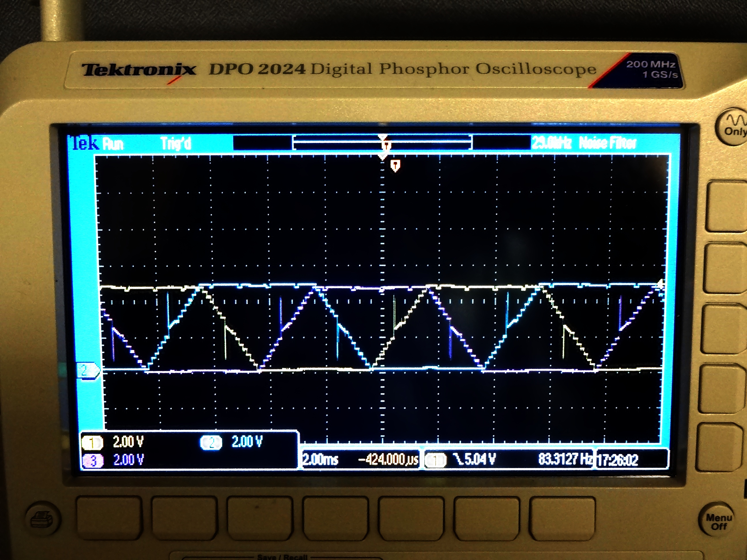Toggle the Run acquisition status indicator
This screenshot has width=747, height=560.
point(113,144)
